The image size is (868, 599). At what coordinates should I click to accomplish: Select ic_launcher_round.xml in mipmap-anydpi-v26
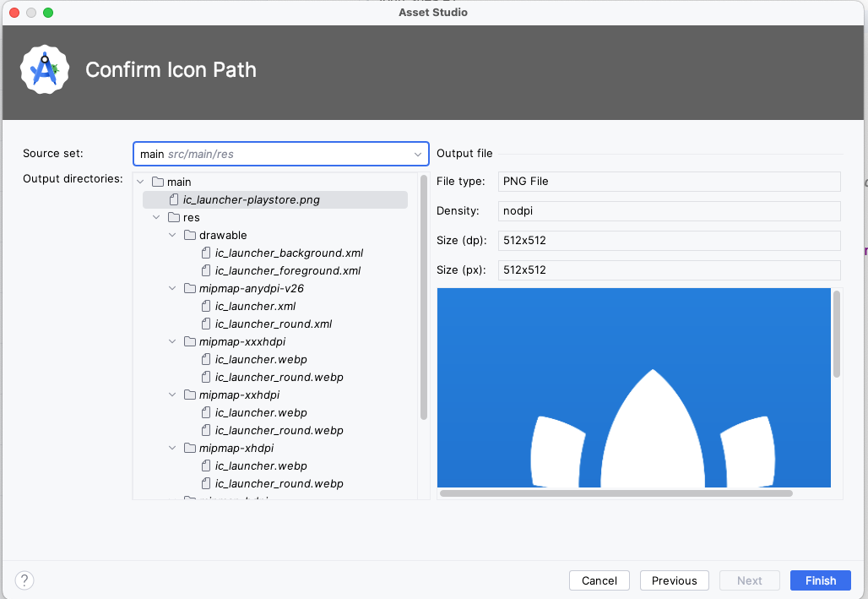tap(273, 324)
